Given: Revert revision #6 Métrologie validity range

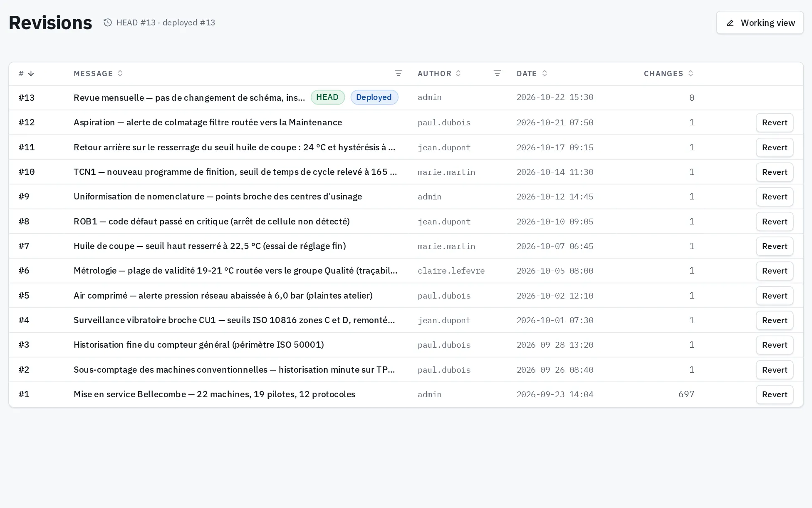Looking at the screenshot, I should [775, 271].
